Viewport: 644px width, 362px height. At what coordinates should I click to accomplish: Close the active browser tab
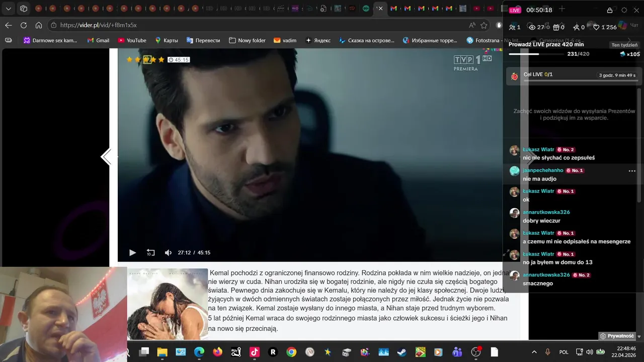(380, 9)
